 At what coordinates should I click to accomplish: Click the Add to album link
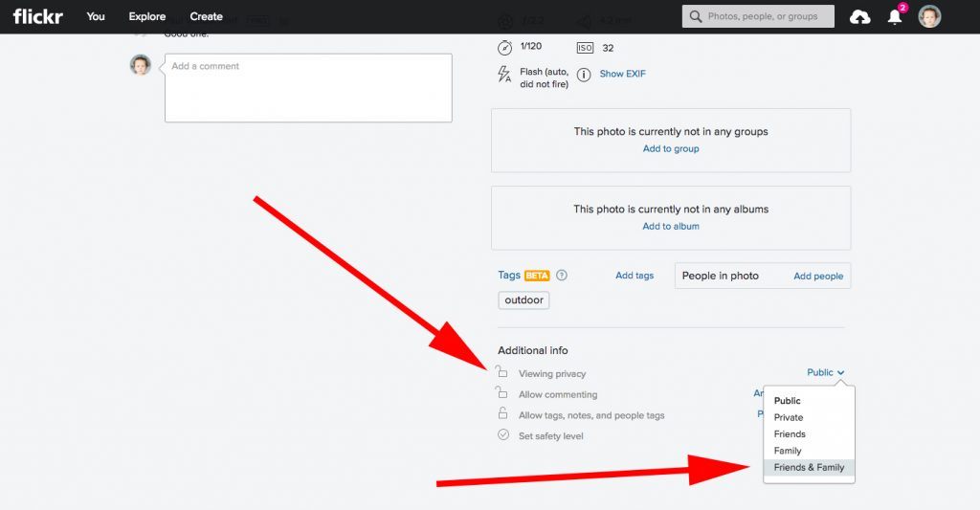pyautogui.click(x=671, y=227)
